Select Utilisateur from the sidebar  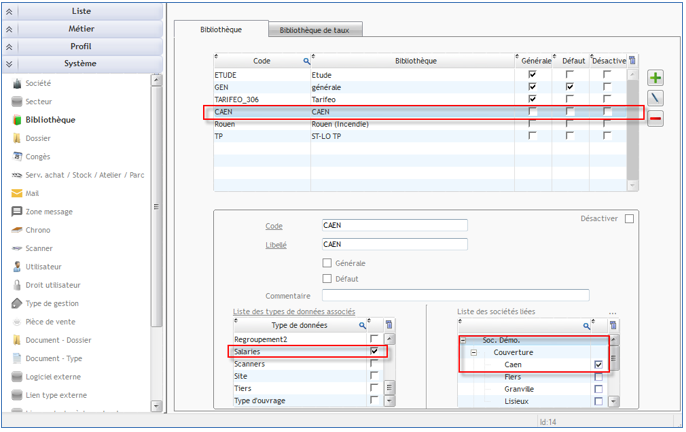point(43,267)
